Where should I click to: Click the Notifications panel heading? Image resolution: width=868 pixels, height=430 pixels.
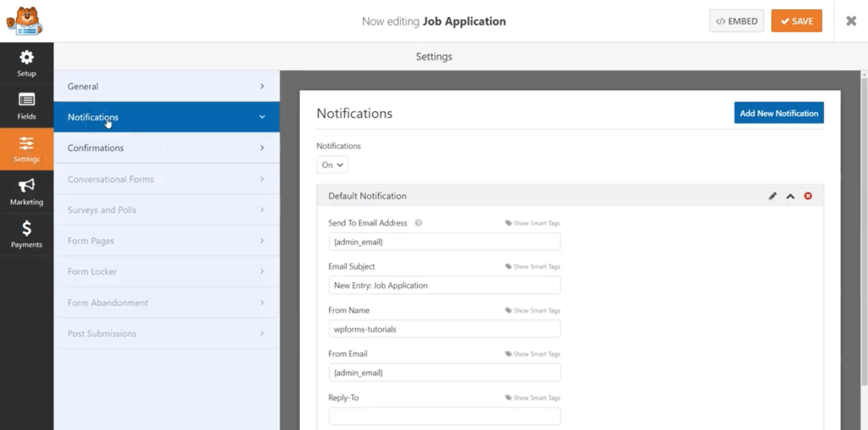tap(354, 114)
